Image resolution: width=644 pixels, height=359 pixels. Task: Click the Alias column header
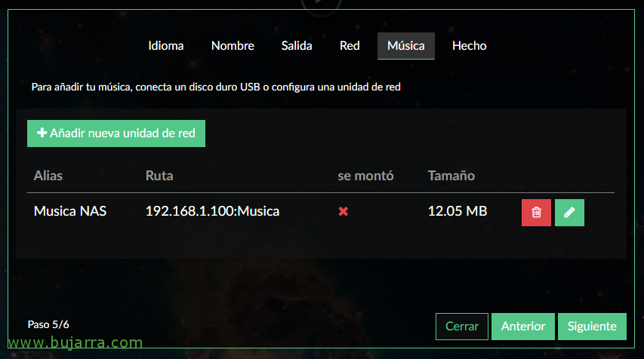pyautogui.click(x=48, y=176)
